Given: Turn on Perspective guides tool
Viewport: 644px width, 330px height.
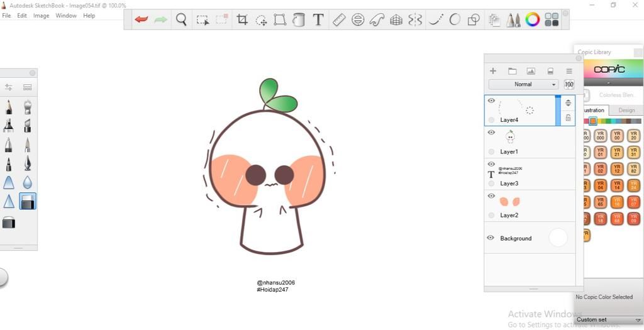Looking at the screenshot, I should pos(396,19).
